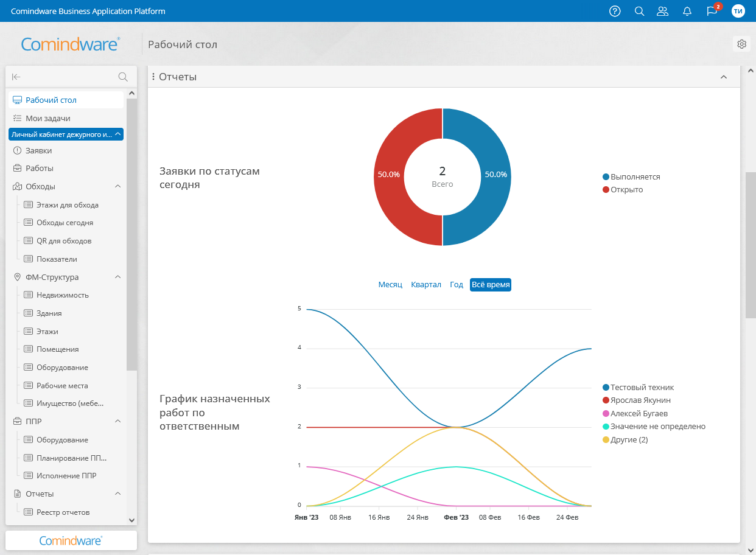Click the sidebar search magnifier icon

pyautogui.click(x=123, y=77)
